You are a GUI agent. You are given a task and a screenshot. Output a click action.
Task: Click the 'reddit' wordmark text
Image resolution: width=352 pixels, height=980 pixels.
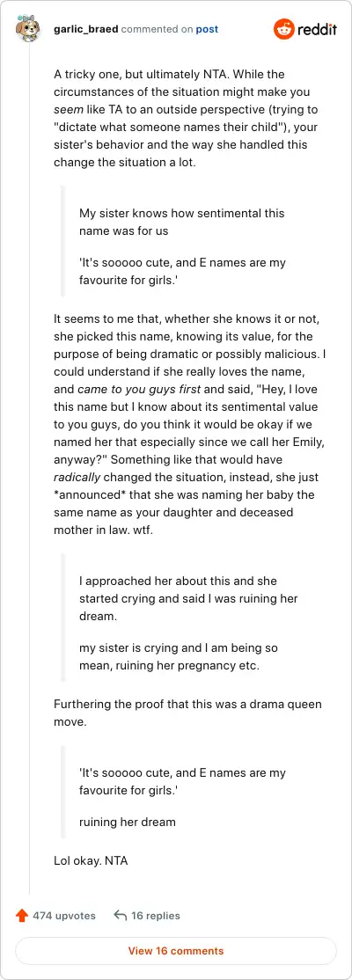[317, 29]
